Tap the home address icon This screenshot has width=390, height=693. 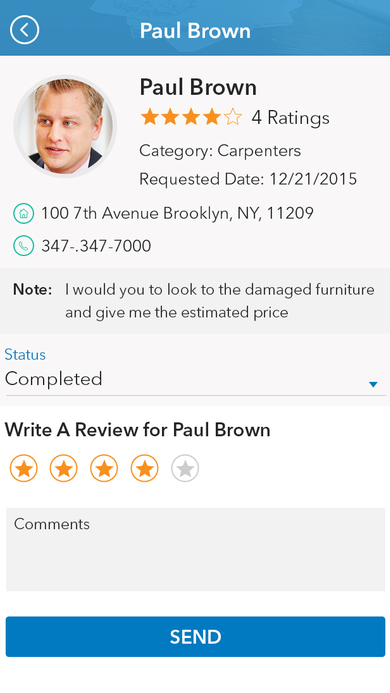click(23, 213)
